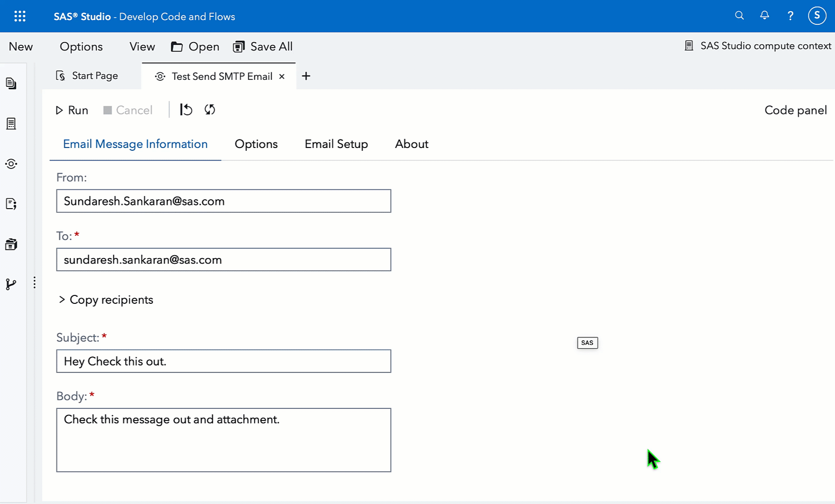Open the help question mark icon
The image size is (835, 504).
pos(790,16)
